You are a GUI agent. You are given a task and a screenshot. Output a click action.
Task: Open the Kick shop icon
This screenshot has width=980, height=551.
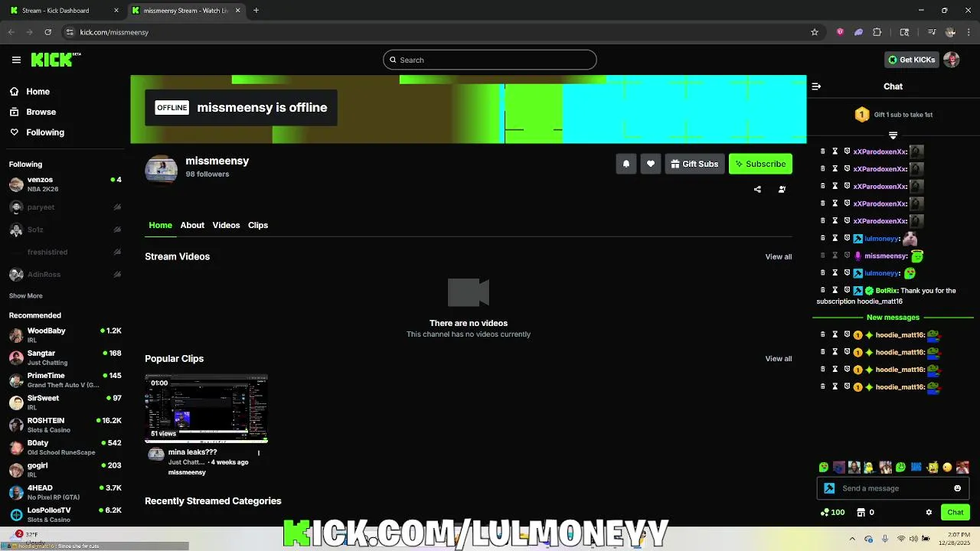[861, 512]
